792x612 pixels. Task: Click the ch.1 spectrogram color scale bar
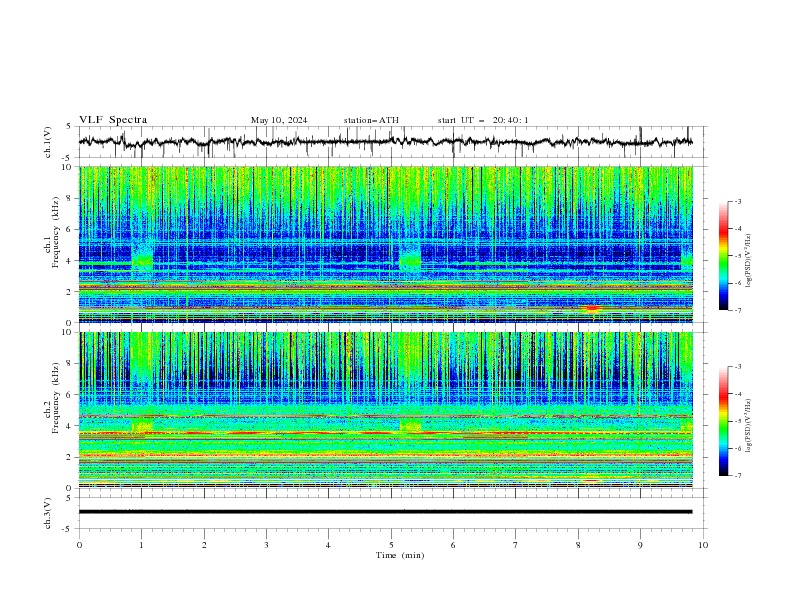(x=723, y=256)
